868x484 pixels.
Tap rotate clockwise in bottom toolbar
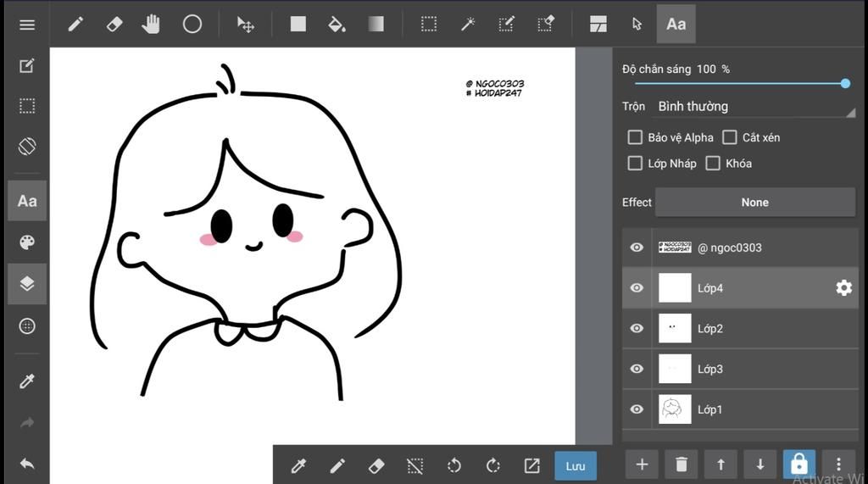(492, 465)
